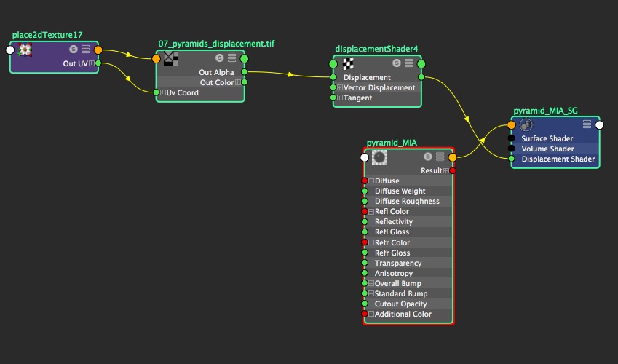
Task: Click the Anisotropy input port
Action: (365, 273)
